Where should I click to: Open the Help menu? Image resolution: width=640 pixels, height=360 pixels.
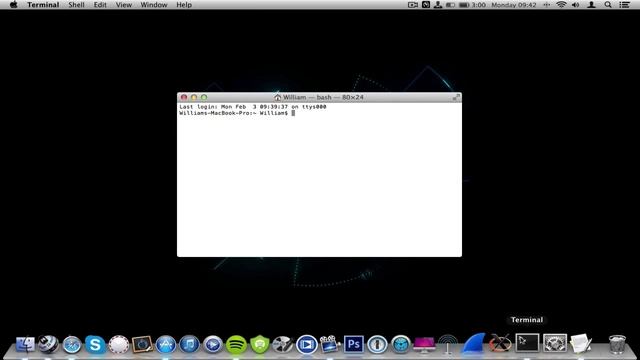click(x=184, y=5)
